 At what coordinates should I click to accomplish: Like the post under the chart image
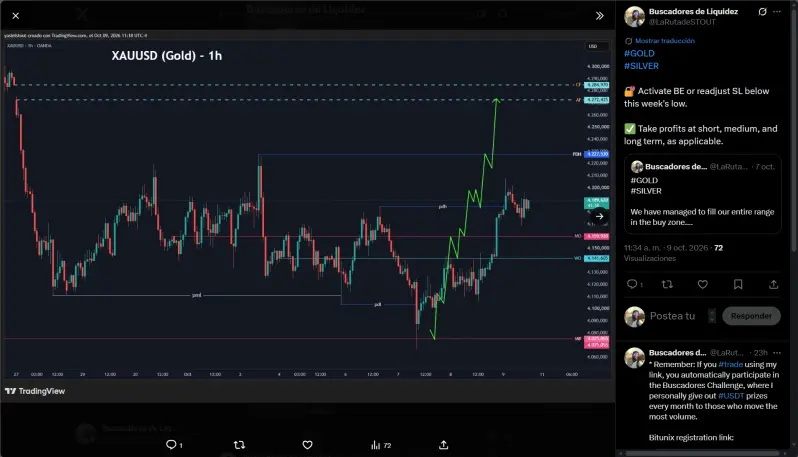[307, 445]
